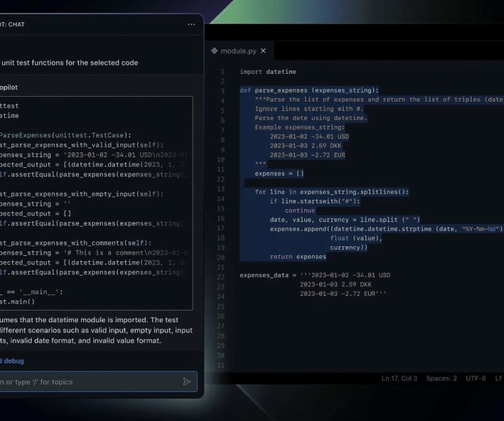Click 'st_parse_expenses_with_comments(self):' in chat code
The image size is (504, 421).
point(76,243)
